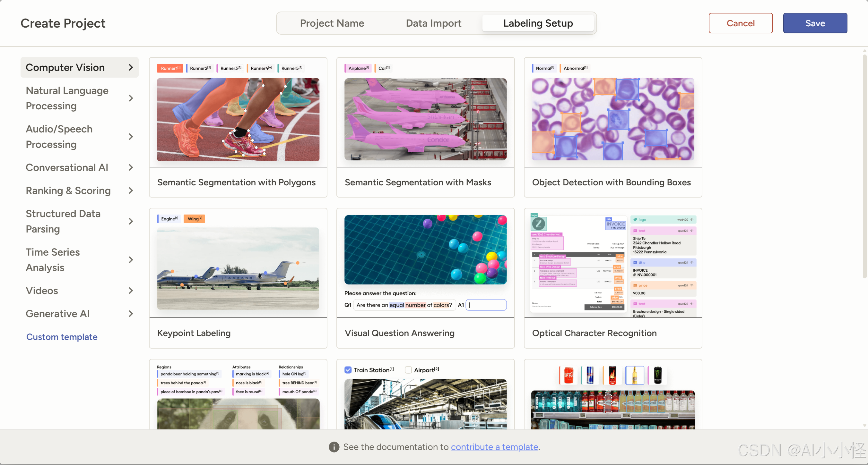Screen dimensions: 868x465
Task: Click the info icon beside the documentation text
Action: (334, 447)
